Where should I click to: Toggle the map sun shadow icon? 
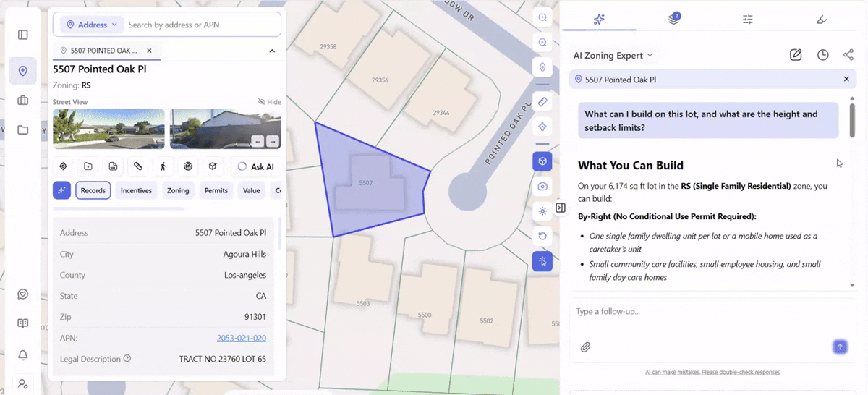[x=542, y=211]
